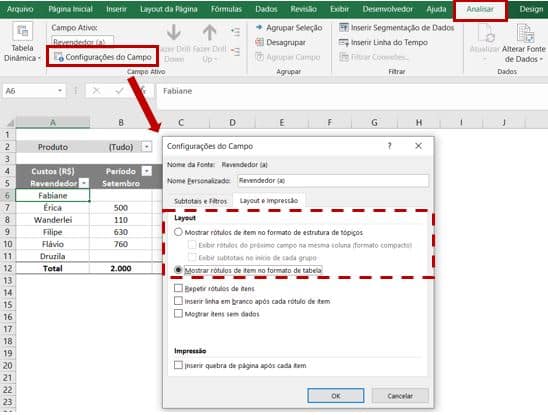The height and width of the screenshot is (415, 548).
Task: Open the Ajuda tab
Action: pyautogui.click(x=436, y=9)
